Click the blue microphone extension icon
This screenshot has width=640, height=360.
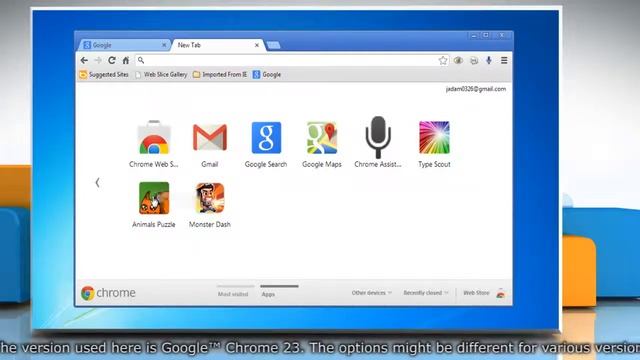tap(489, 60)
